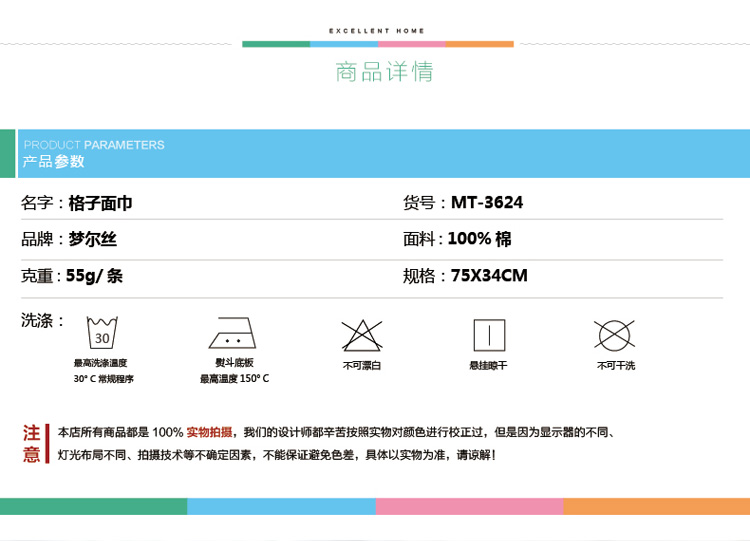Viewport: 750px width, 541px height.
Task: Click the pink segment of top color bar
Action: click(x=412, y=44)
